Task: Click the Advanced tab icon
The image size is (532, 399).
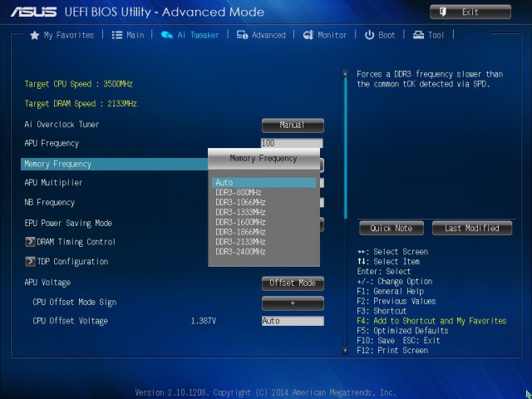Action: pos(242,35)
